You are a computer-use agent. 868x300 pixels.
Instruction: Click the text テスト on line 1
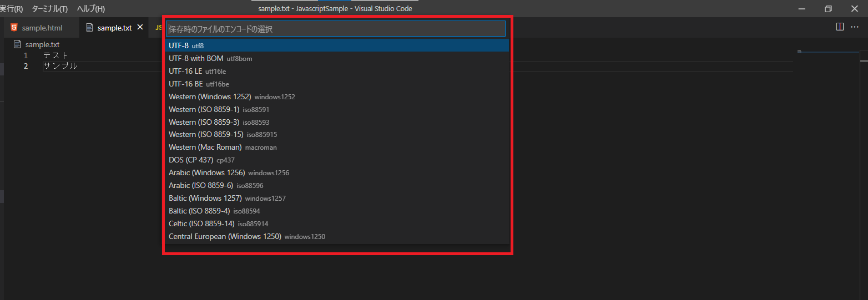pyautogui.click(x=55, y=55)
